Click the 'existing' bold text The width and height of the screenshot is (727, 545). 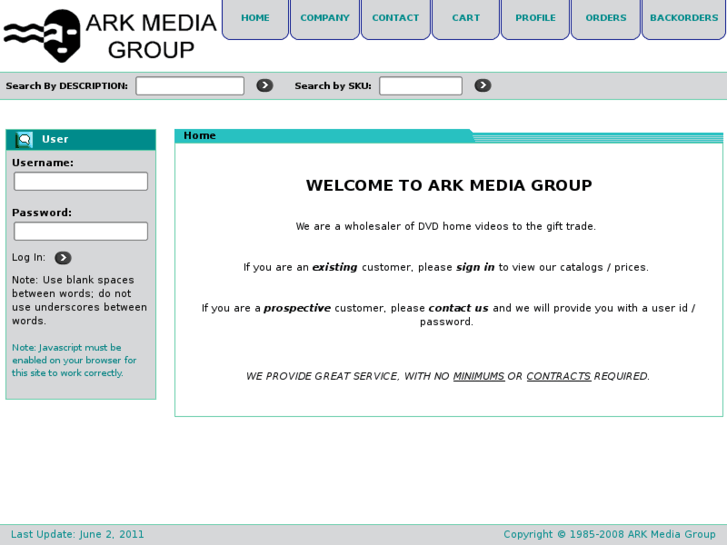pyautogui.click(x=335, y=267)
